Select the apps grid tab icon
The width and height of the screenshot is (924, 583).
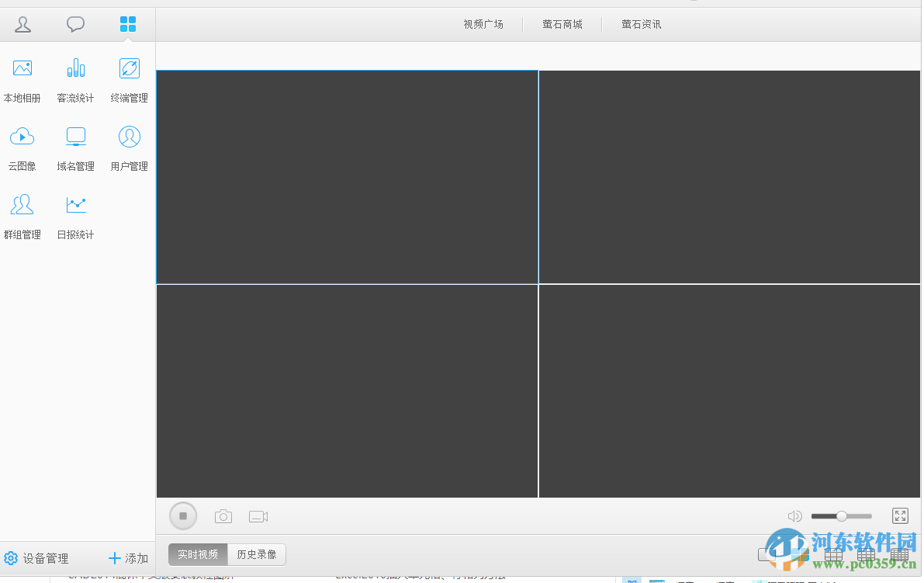[x=128, y=24]
